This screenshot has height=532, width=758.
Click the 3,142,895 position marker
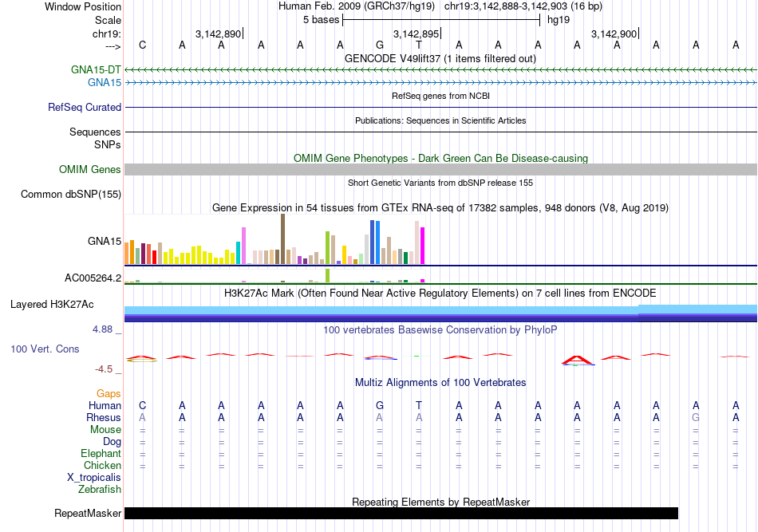click(x=417, y=33)
